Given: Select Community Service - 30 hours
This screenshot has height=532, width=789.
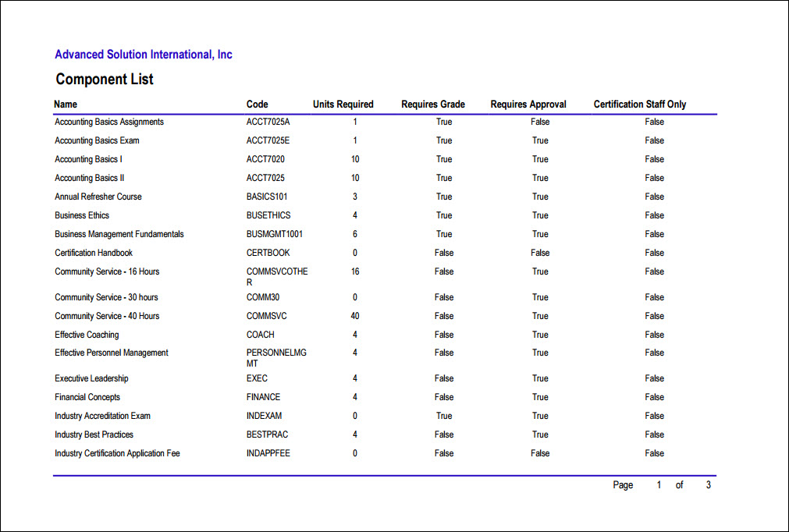Looking at the screenshot, I should 106,296.
